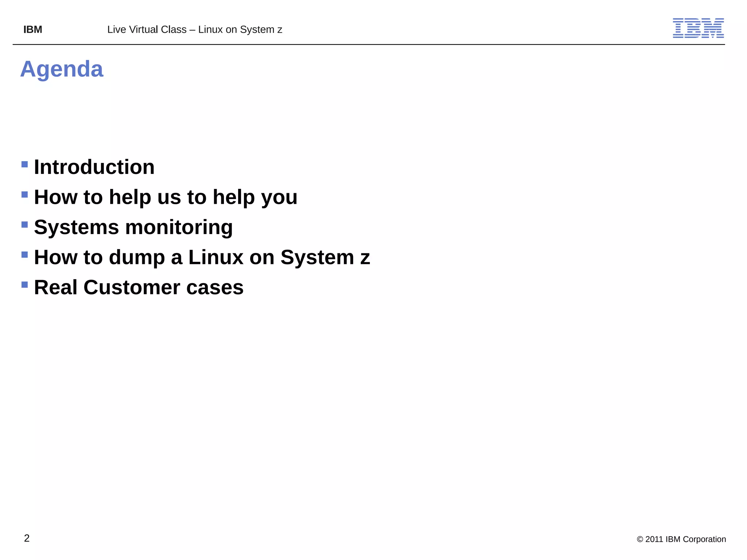
Task: Click the 2011 IBM Corporation copyright text
Action: click(x=681, y=539)
